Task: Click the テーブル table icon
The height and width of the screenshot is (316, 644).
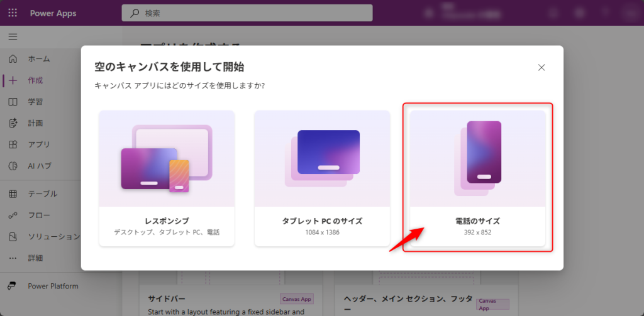Action: pyautogui.click(x=13, y=193)
